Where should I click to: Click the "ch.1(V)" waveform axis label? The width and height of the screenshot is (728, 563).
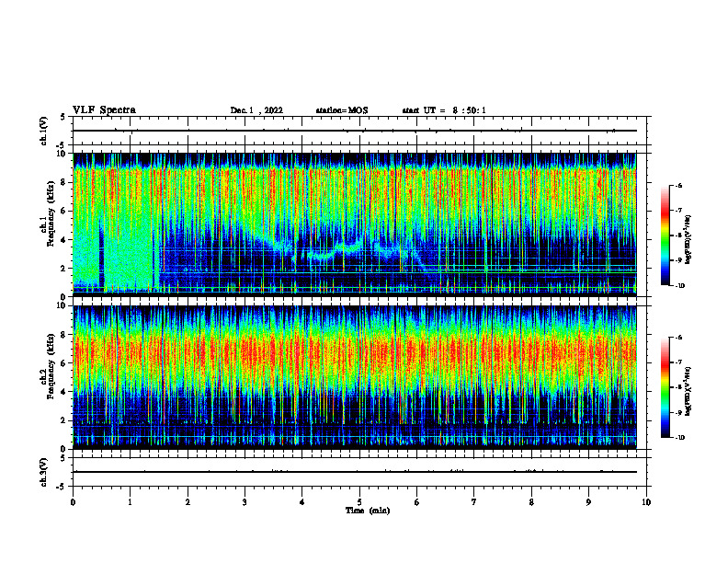43,131
